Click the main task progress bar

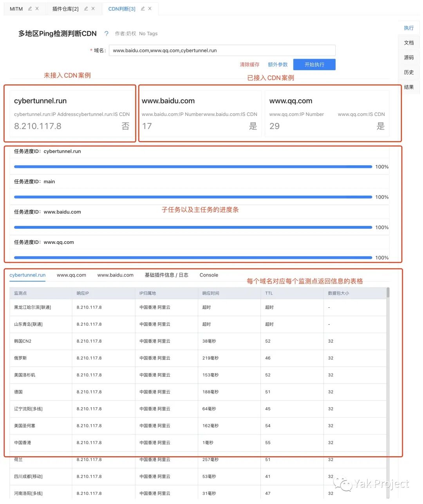point(193,197)
